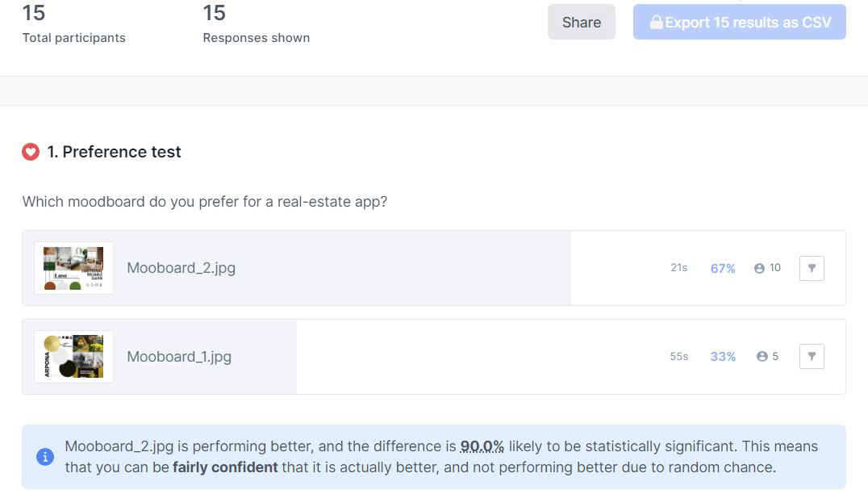Click the red heart Preference test icon
This screenshot has width=868, height=494.
[31, 152]
